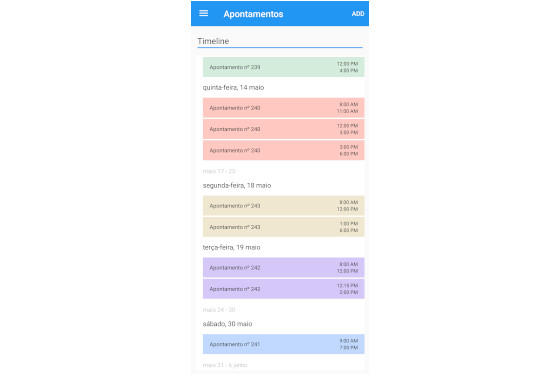The height and width of the screenshot is (374, 560).
Task: Open Apontamento nº 242 at 12:15 PM
Action: pos(284,289)
